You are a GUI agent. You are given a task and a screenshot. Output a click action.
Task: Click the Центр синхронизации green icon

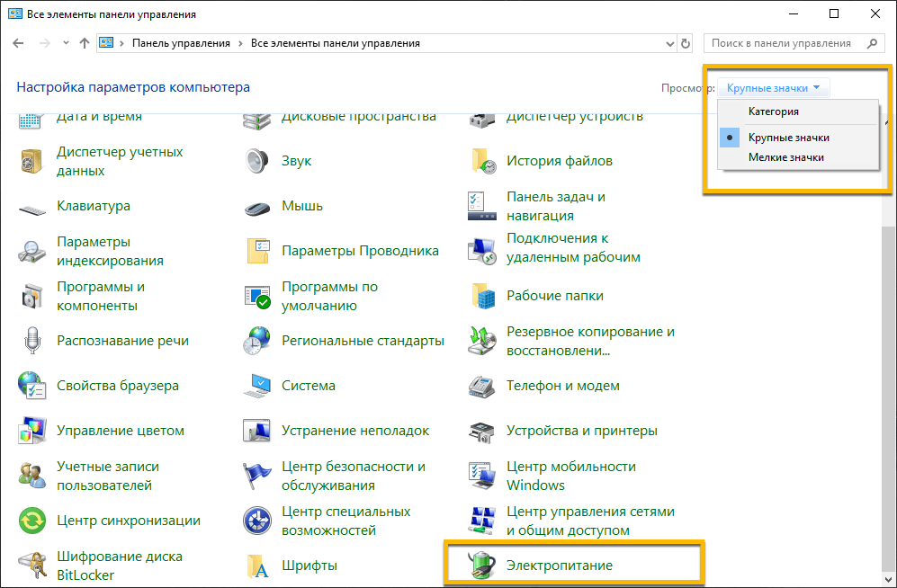pyautogui.click(x=32, y=521)
